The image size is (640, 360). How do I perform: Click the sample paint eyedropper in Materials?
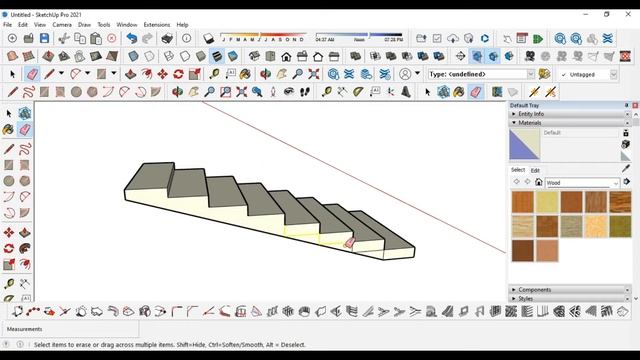[626, 168]
